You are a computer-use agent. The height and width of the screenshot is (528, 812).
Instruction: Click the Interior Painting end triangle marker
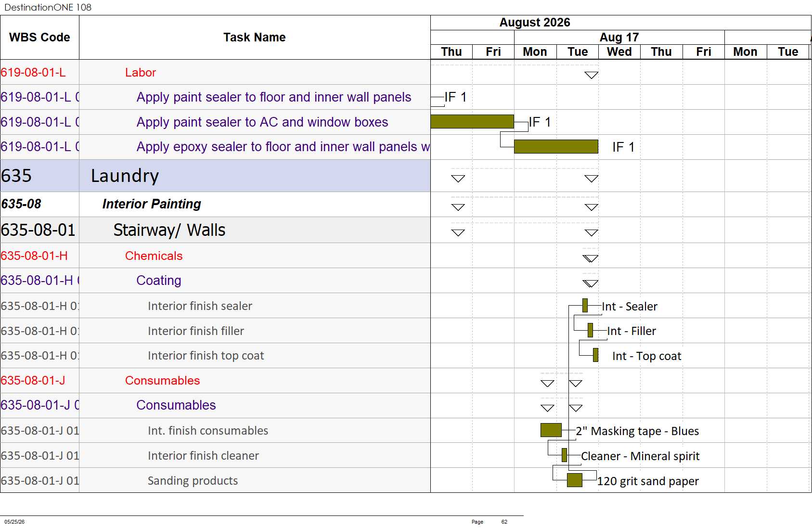click(591, 207)
